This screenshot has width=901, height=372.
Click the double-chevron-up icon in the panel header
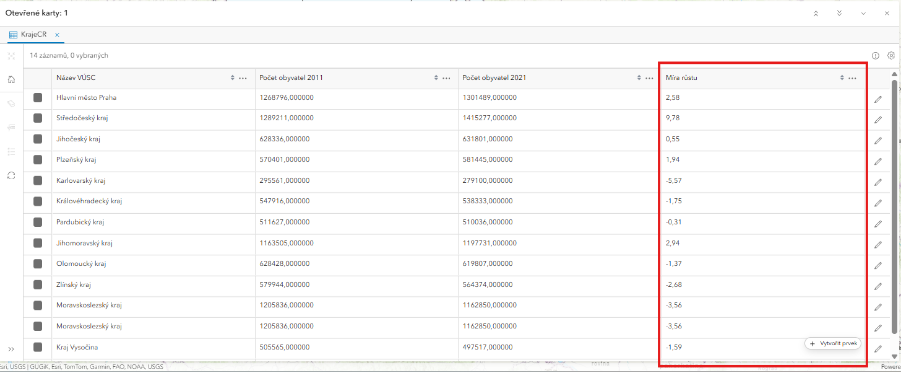pos(815,13)
